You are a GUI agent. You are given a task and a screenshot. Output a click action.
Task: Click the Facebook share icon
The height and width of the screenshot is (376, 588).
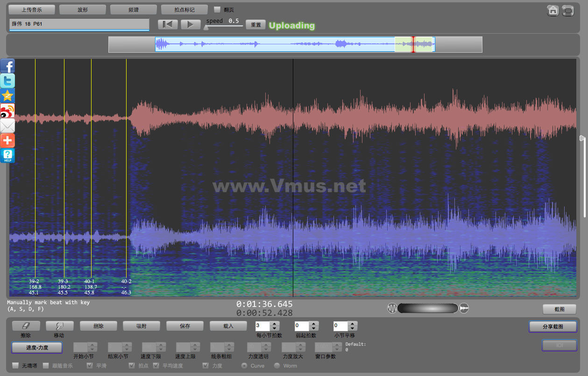[x=7, y=66]
